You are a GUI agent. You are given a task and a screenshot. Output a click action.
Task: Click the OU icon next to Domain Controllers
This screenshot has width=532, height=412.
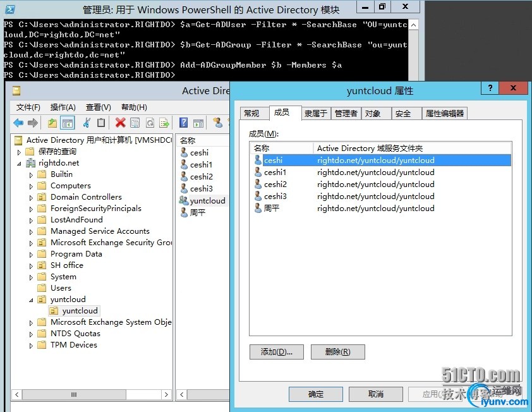click(x=42, y=197)
